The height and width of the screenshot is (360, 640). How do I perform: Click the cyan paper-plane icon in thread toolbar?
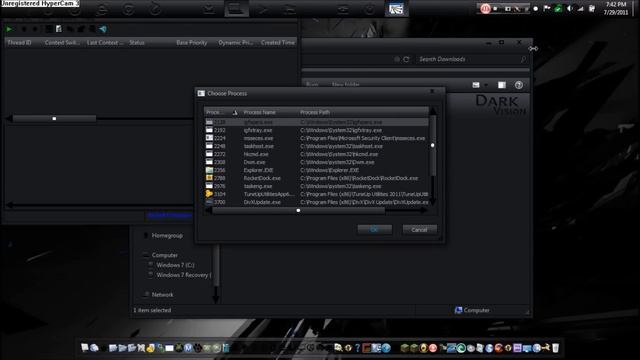tap(103, 29)
